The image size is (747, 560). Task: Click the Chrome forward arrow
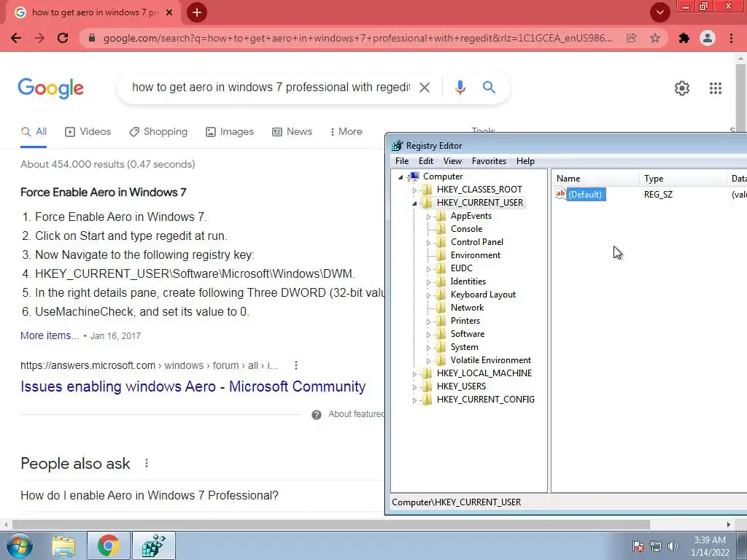pyautogui.click(x=39, y=38)
